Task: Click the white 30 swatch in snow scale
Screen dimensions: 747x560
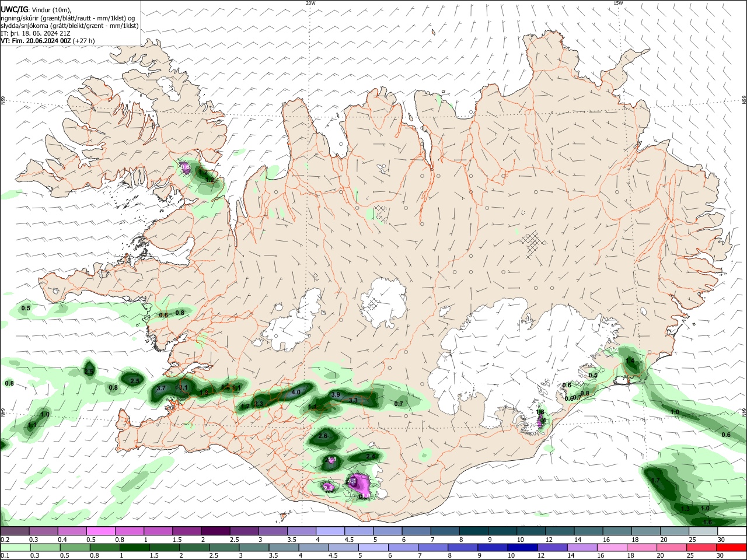Action: pyautogui.click(x=731, y=531)
